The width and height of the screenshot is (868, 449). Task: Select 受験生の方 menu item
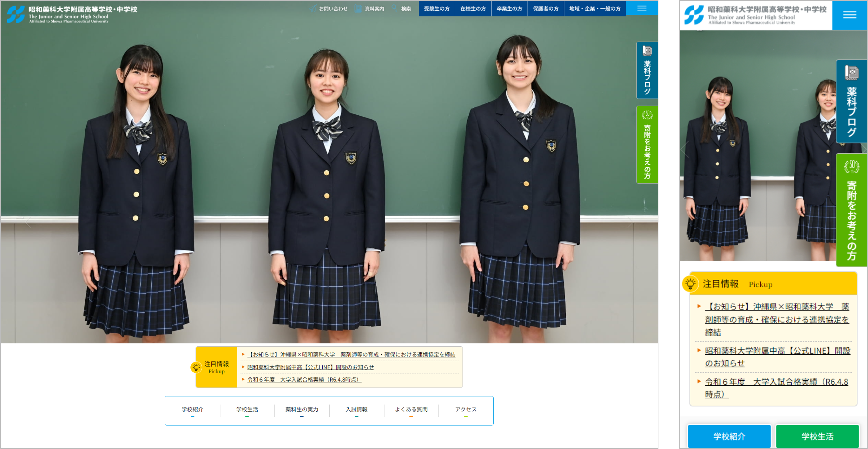pyautogui.click(x=437, y=8)
